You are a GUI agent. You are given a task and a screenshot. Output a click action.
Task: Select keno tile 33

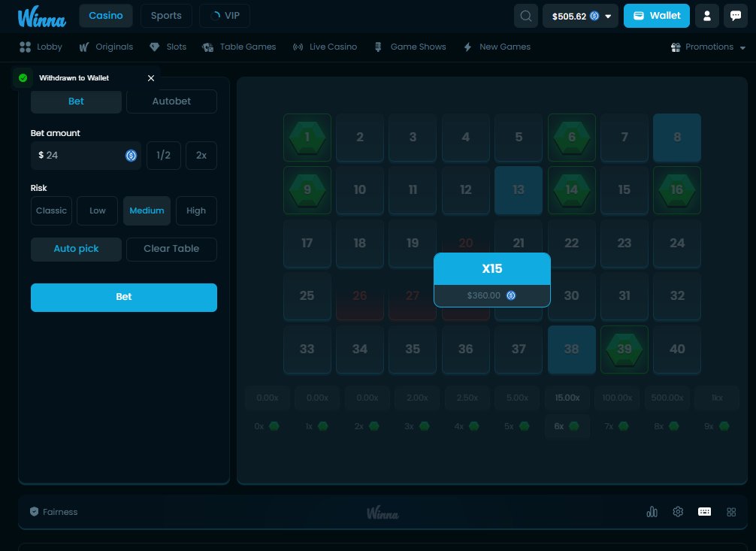pos(307,350)
